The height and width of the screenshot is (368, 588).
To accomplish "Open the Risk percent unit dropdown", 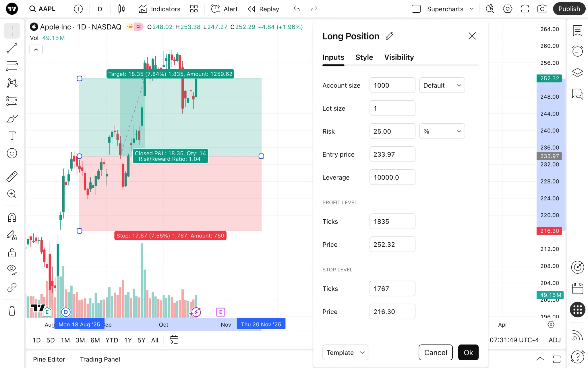I will [442, 131].
